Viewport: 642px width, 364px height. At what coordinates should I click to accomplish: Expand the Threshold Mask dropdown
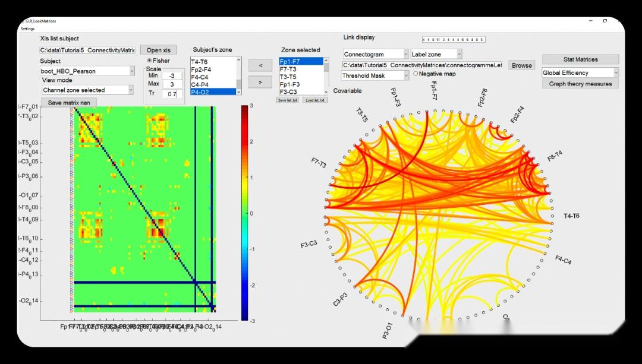coord(375,75)
